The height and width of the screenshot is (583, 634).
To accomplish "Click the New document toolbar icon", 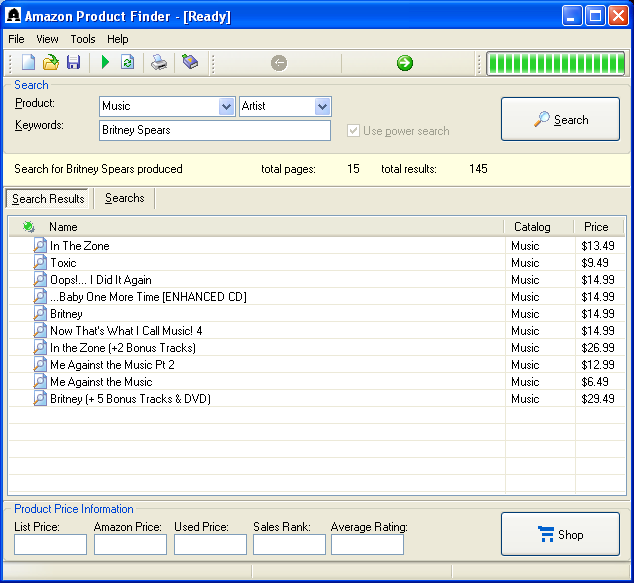I will pos(28,63).
